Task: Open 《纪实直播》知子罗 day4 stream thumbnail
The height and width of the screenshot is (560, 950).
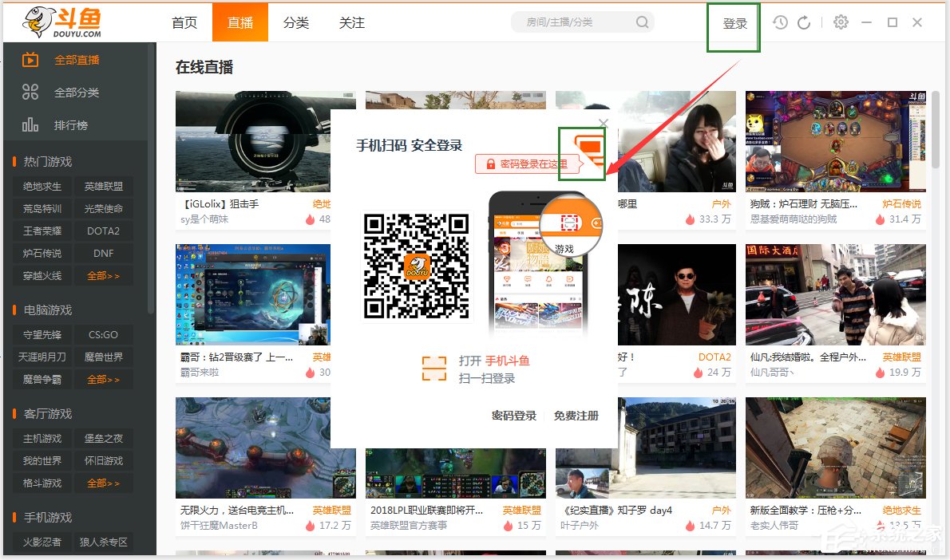Action: 646,448
